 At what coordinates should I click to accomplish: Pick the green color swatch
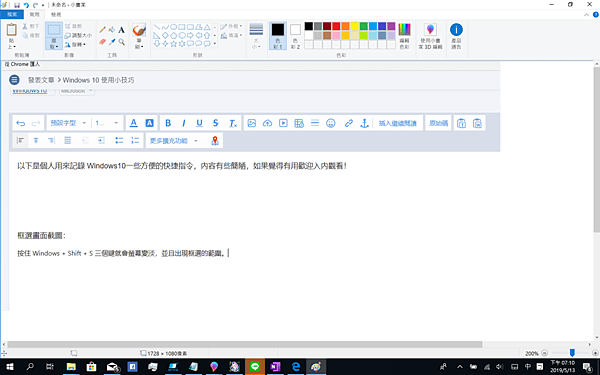click(364, 26)
